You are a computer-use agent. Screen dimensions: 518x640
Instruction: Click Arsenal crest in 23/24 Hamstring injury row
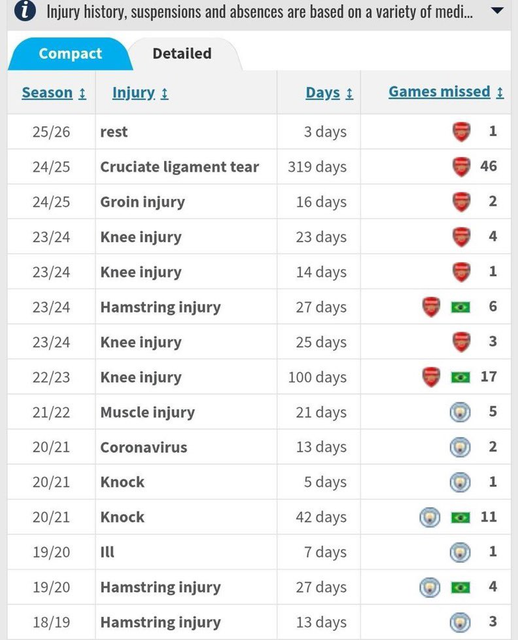click(431, 307)
